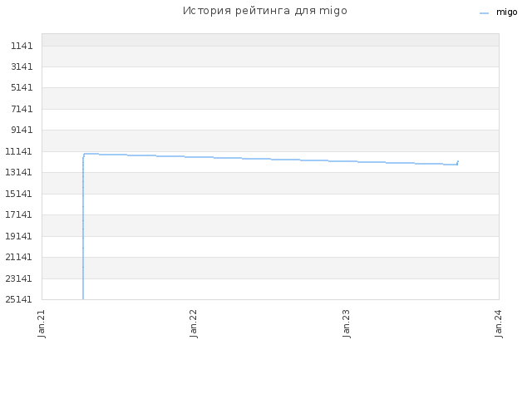Click the 1141 y-axis label

22,46
